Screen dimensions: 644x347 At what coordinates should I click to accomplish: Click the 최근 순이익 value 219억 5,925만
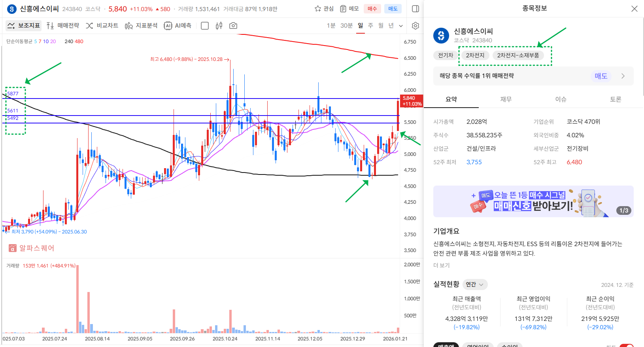(x=600, y=319)
